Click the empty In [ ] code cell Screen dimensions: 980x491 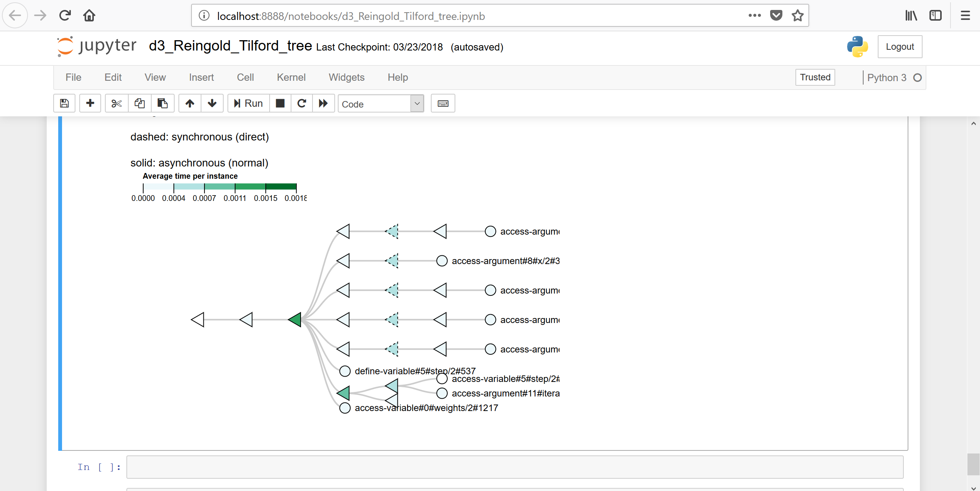click(515, 467)
